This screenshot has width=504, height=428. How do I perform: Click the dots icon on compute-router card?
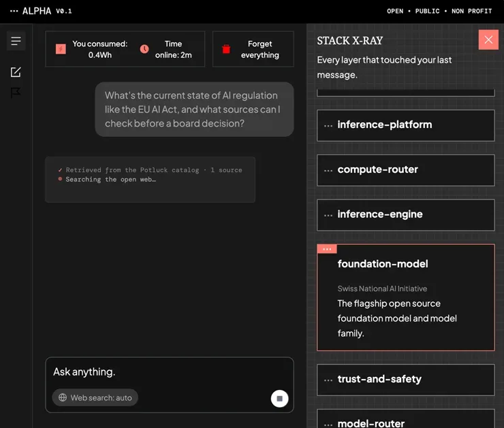[x=328, y=171]
